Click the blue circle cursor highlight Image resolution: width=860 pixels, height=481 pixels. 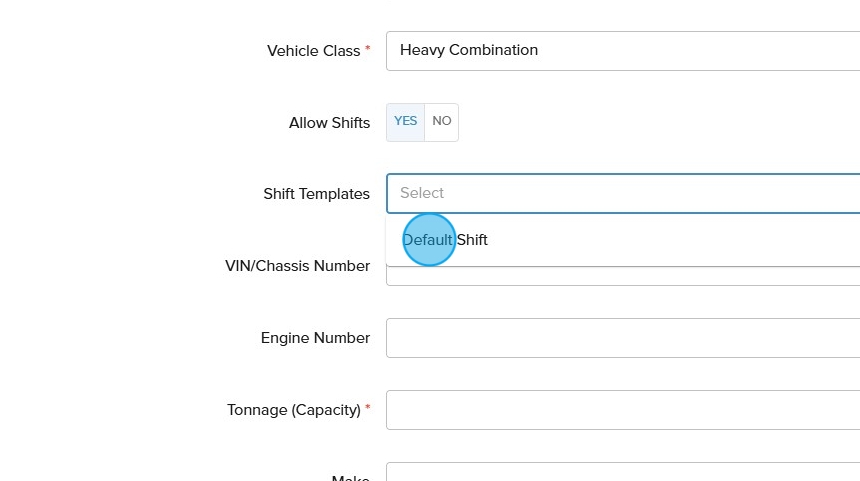click(429, 240)
